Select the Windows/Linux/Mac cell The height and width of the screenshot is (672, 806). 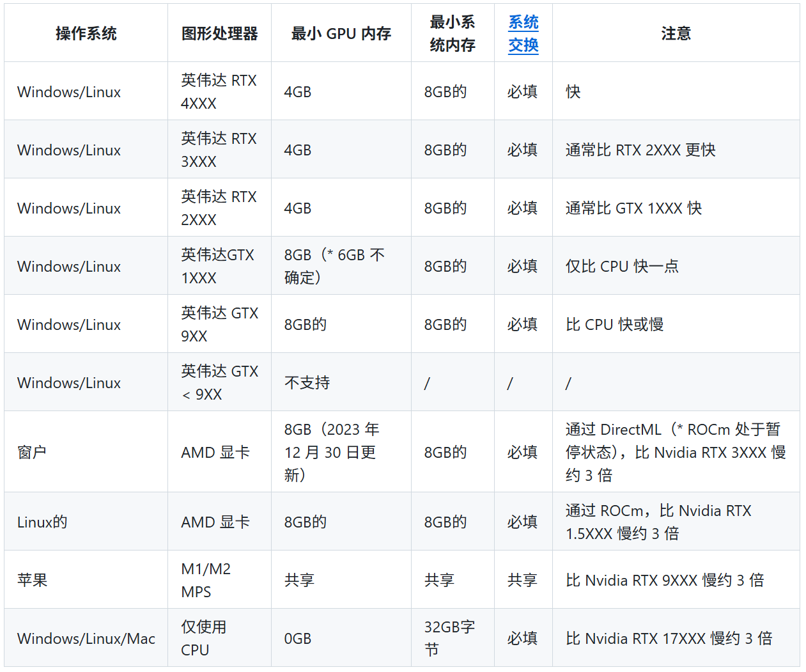point(86,638)
